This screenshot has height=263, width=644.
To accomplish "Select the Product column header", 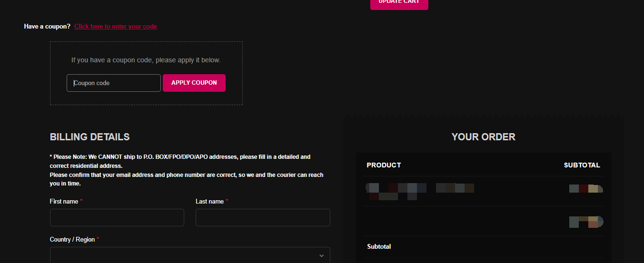I will click(384, 165).
